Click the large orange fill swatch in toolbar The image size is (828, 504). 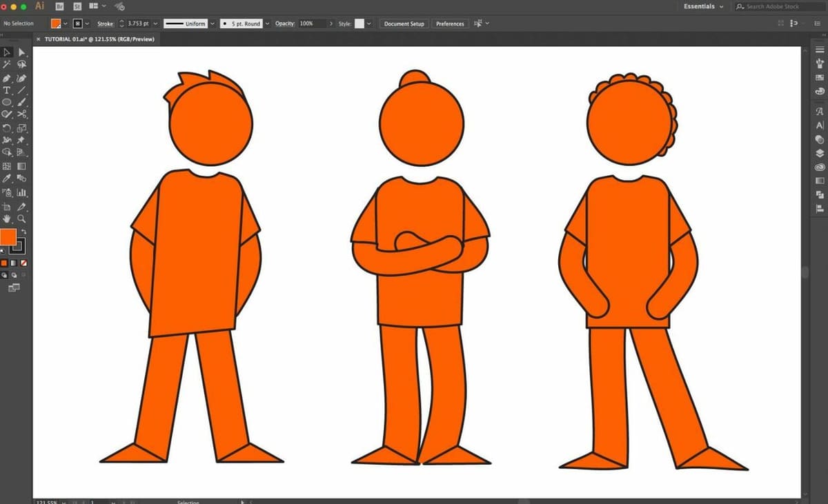pyautogui.click(x=8, y=237)
